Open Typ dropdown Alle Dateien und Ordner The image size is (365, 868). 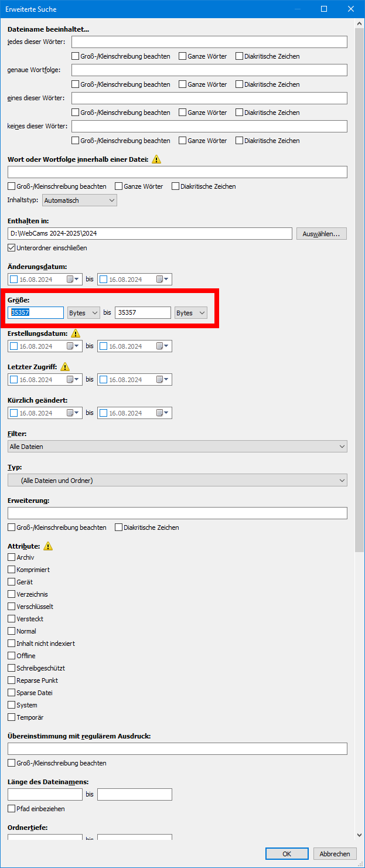(x=177, y=481)
